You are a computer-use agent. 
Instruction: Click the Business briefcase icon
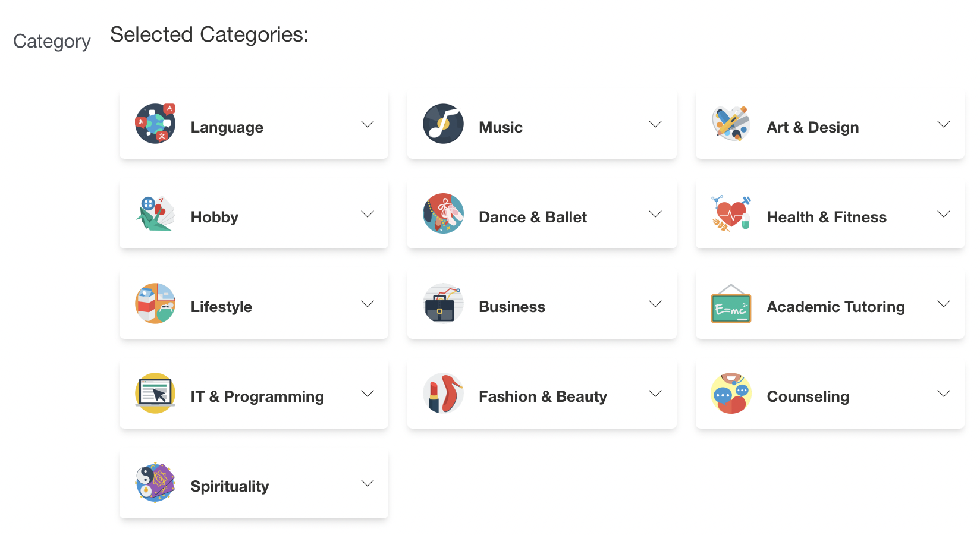tap(443, 303)
